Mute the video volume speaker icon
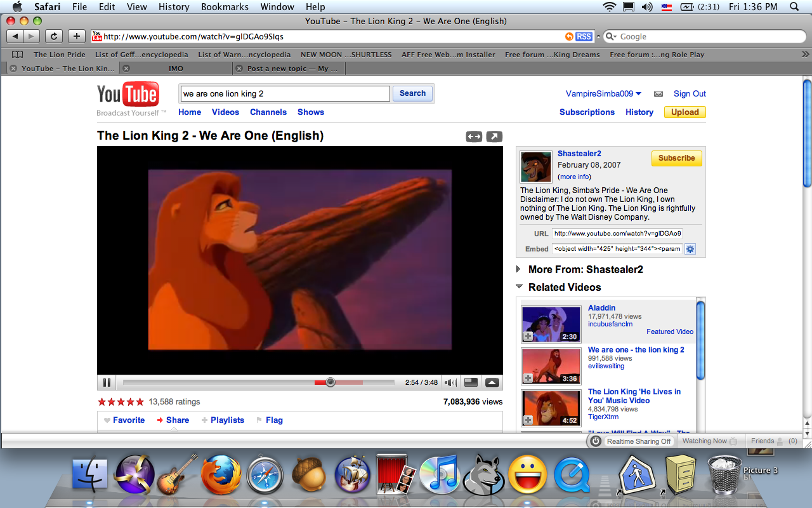 tap(450, 382)
